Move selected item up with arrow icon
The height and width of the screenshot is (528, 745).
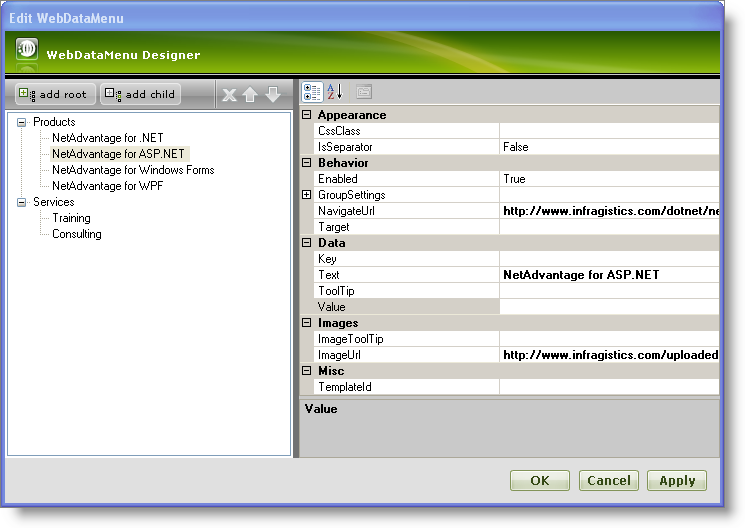250,95
